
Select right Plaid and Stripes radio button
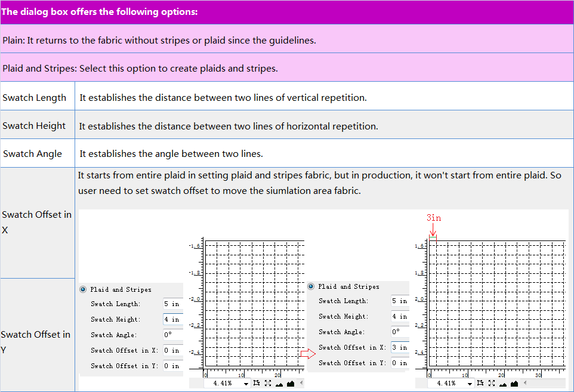pyautogui.click(x=311, y=286)
